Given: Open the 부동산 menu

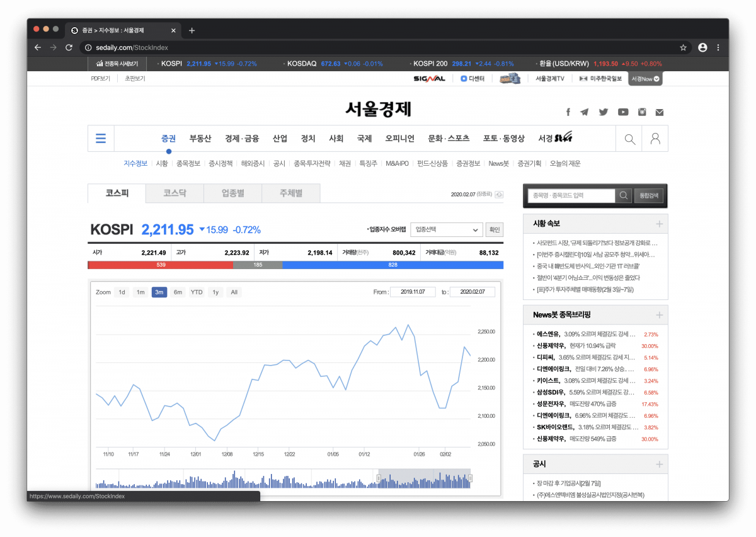Looking at the screenshot, I should tap(200, 139).
